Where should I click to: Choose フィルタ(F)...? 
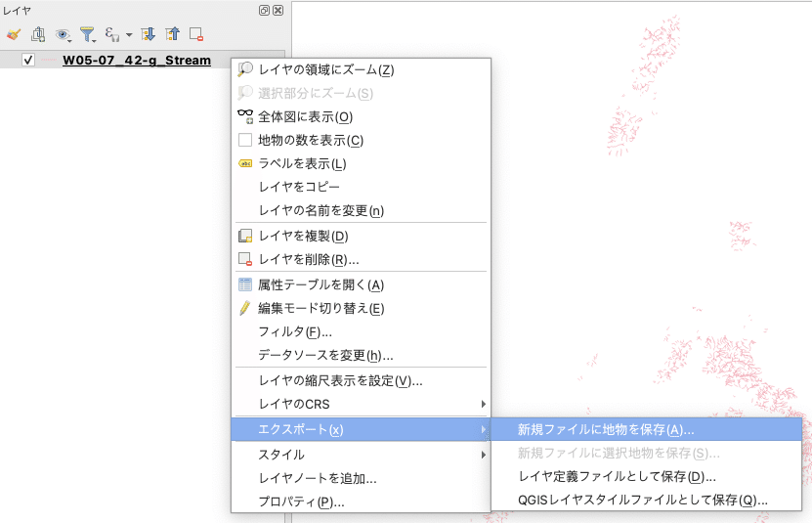pyautogui.click(x=361, y=331)
